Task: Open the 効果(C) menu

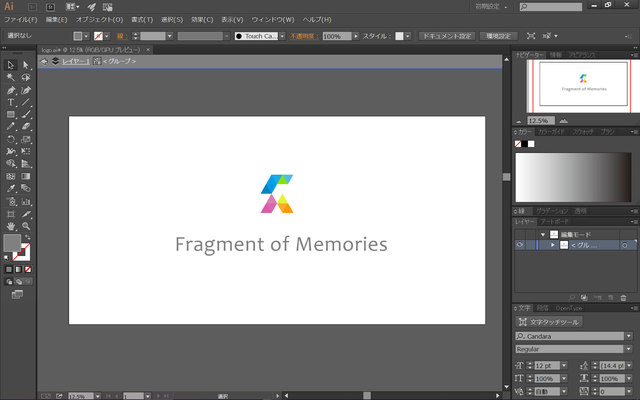Action: pyautogui.click(x=202, y=20)
